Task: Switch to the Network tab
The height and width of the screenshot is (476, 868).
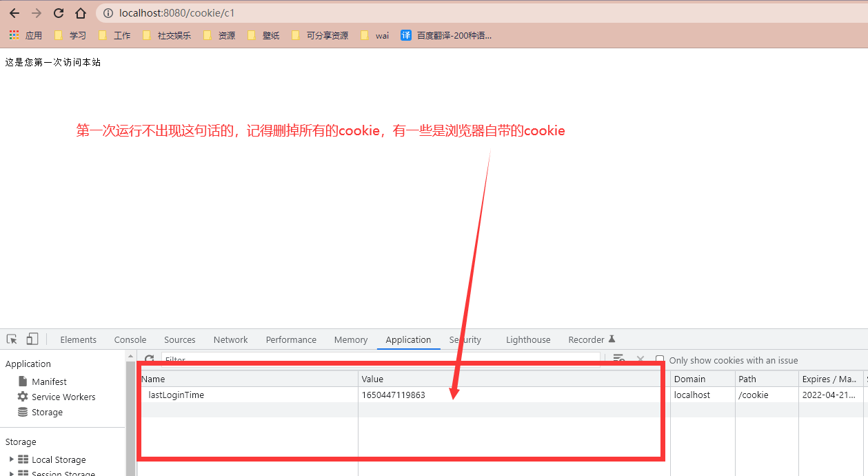Action: (230, 339)
